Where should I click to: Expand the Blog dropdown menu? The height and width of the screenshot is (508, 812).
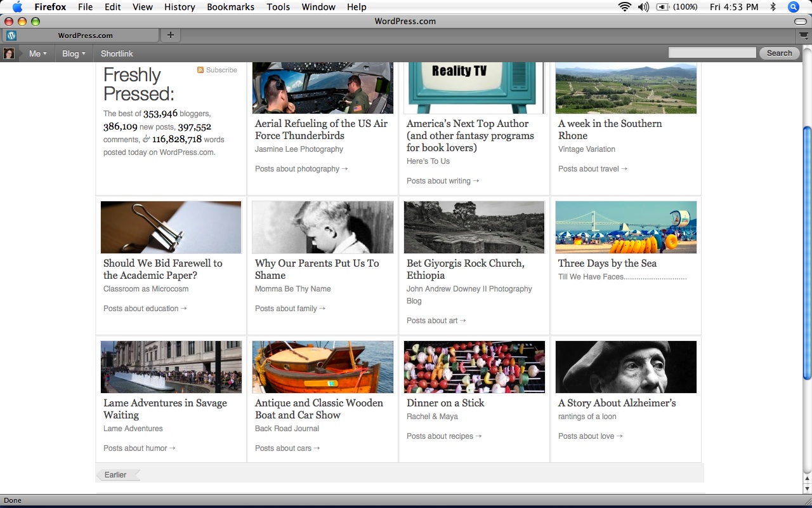pyautogui.click(x=74, y=54)
